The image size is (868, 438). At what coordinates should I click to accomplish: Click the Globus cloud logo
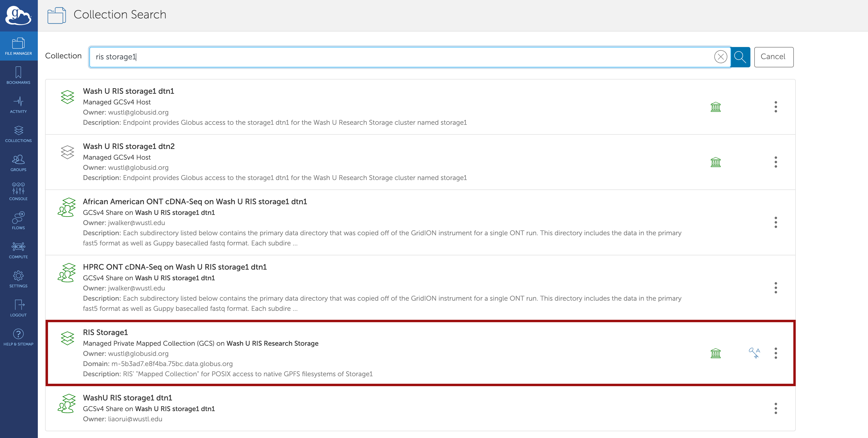18,16
